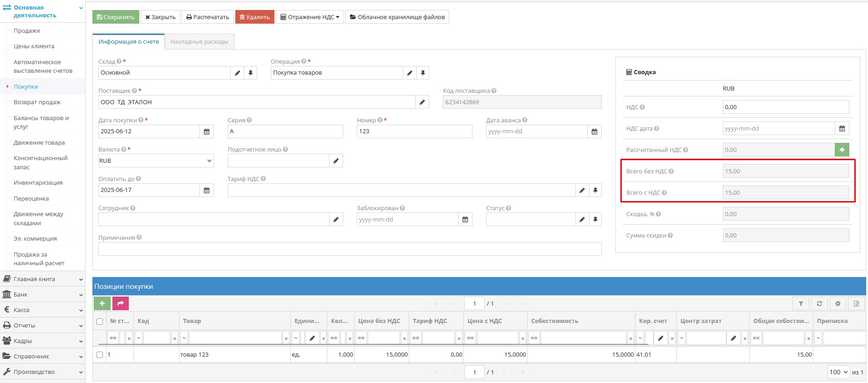Click the red Удалить button

(x=254, y=17)
